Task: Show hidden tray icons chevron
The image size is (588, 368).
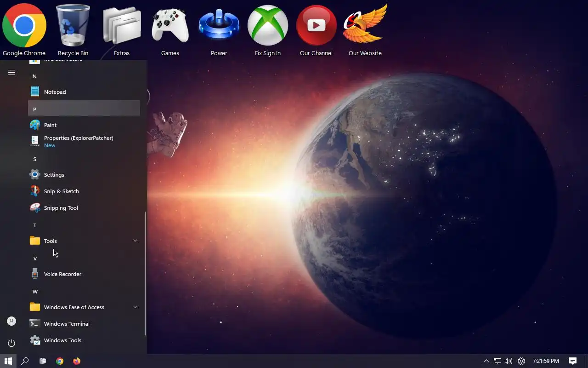Action: click(x=486, y=361)
